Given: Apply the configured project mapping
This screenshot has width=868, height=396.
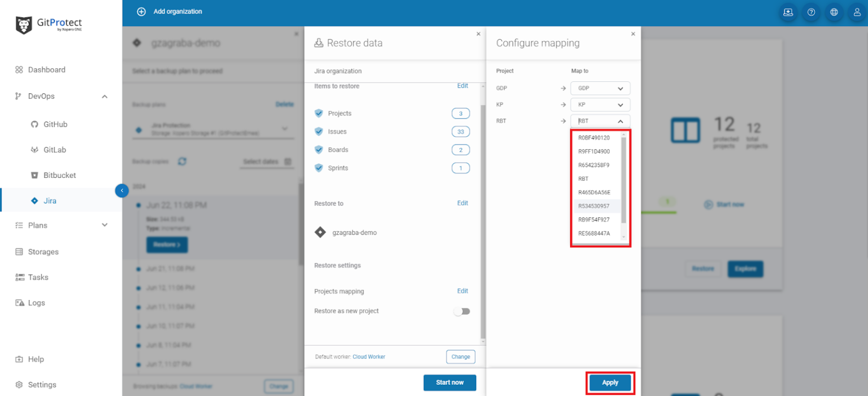Looking at the screenshot, I should (610, 382).
